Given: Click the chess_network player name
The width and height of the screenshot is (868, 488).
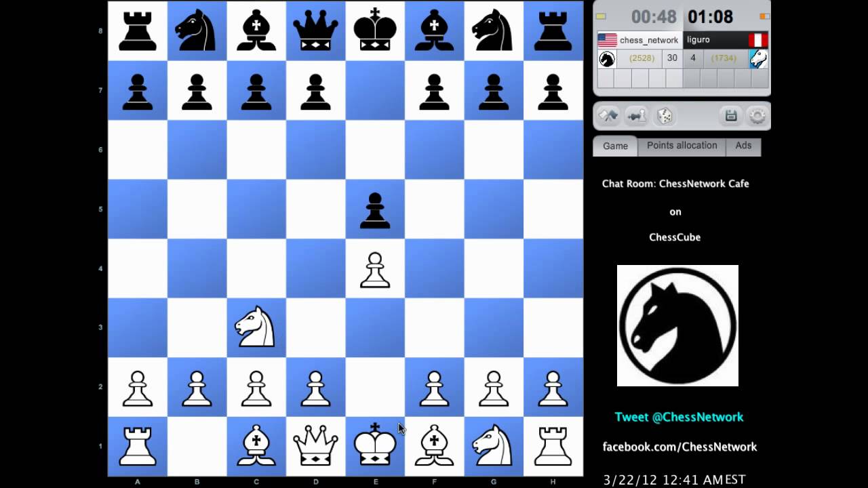Looking at the screenshot, I should click(648, 40).
